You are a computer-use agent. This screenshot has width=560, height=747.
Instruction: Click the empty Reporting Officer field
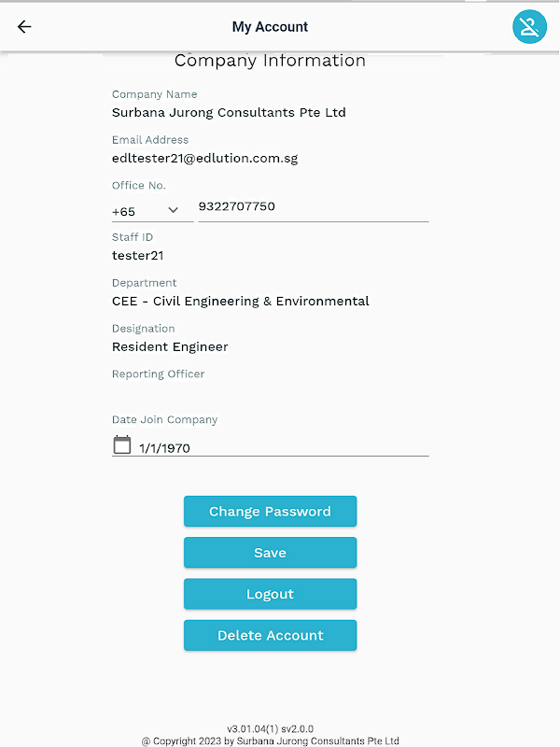(x=270, y=393)
